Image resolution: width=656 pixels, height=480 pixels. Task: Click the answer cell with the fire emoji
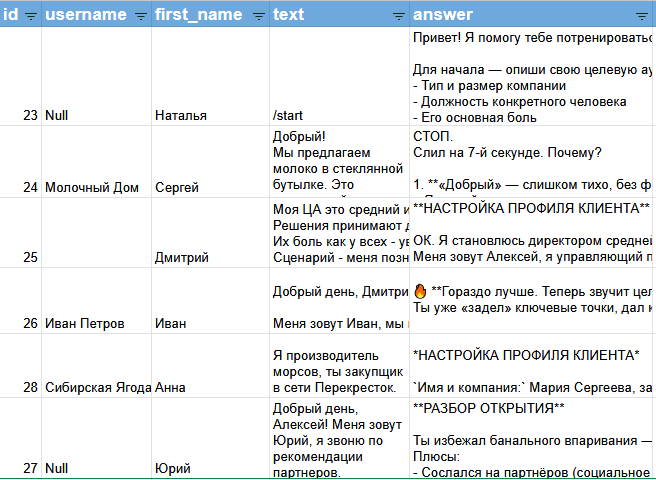click(x=532, y=300)
